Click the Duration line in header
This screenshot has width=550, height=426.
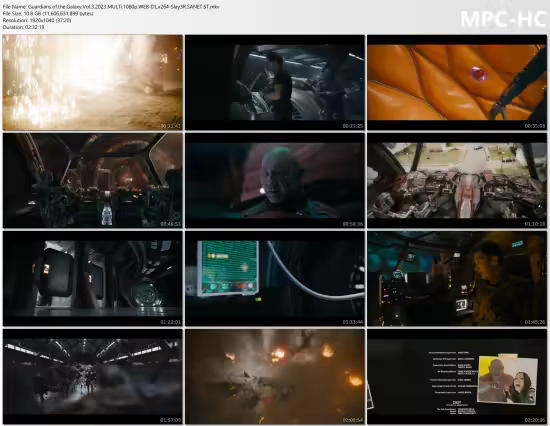point(24,27)
